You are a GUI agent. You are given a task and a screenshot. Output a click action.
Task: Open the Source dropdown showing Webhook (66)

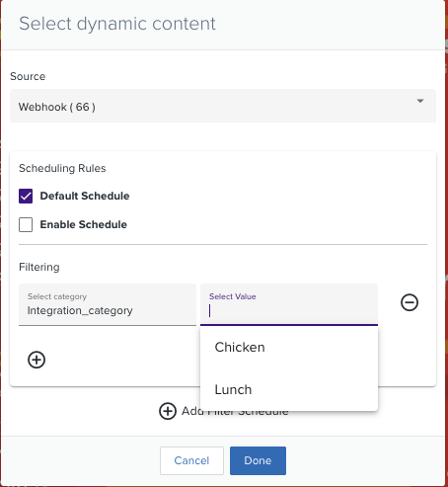(x=223, y=106)
